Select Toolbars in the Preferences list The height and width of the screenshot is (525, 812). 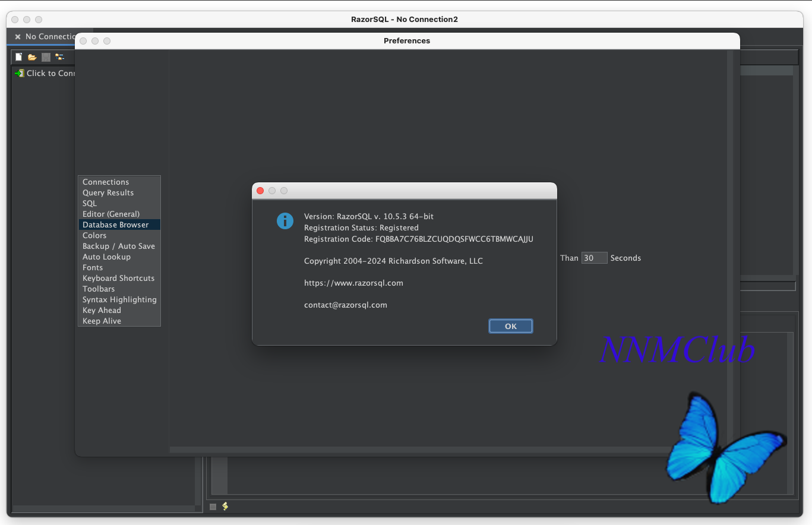coord(119,289)
